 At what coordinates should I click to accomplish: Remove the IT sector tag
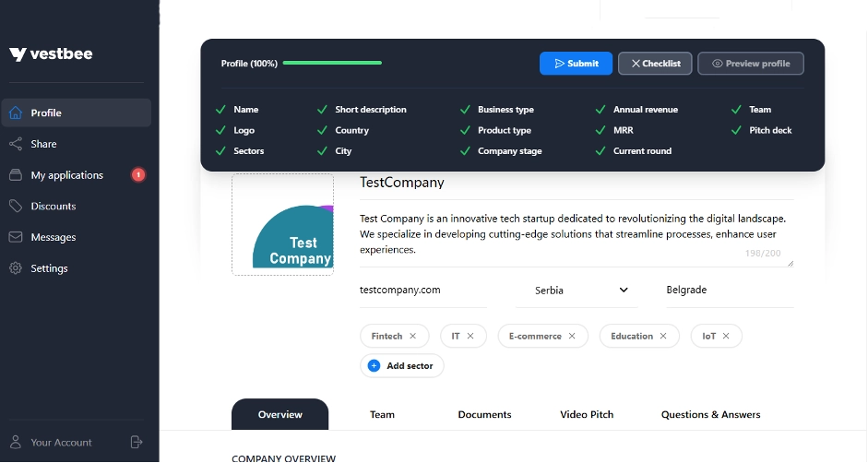470,336
